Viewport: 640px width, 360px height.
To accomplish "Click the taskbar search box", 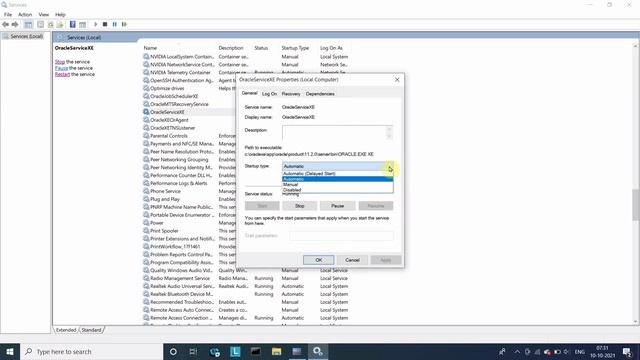I will pos(91,351).
